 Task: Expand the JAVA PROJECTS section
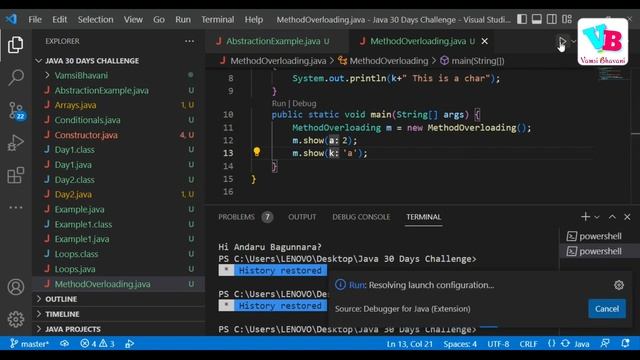click(x=118, y=329)
